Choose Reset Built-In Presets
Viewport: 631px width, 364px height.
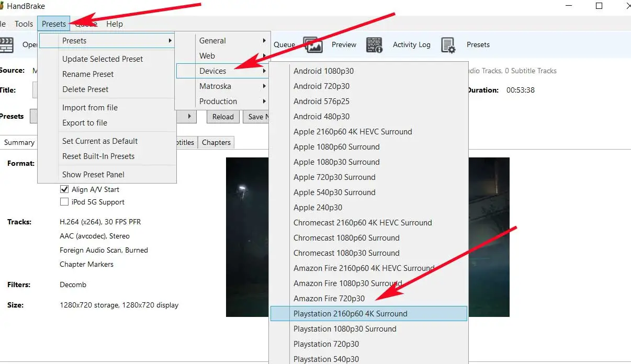pos(107,156)
